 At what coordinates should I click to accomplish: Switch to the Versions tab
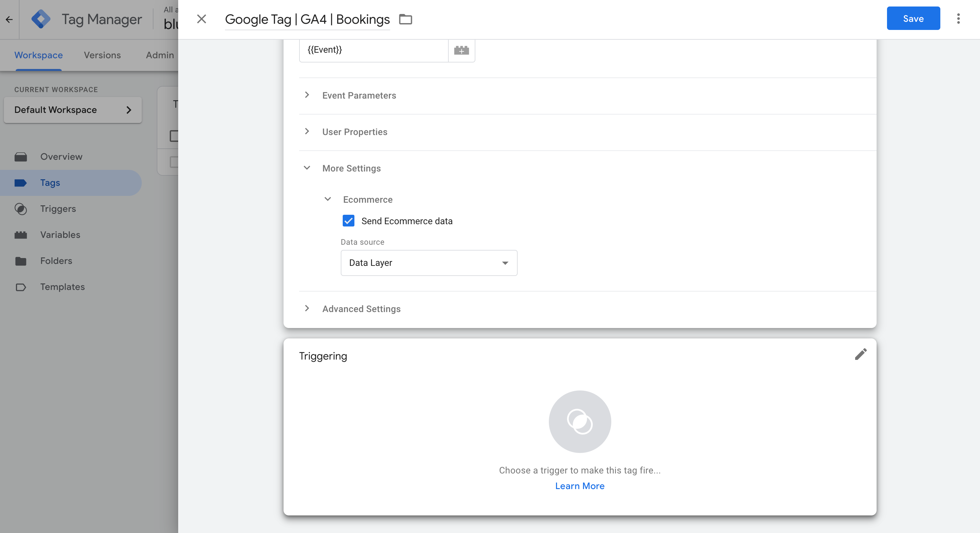(102, 55)
